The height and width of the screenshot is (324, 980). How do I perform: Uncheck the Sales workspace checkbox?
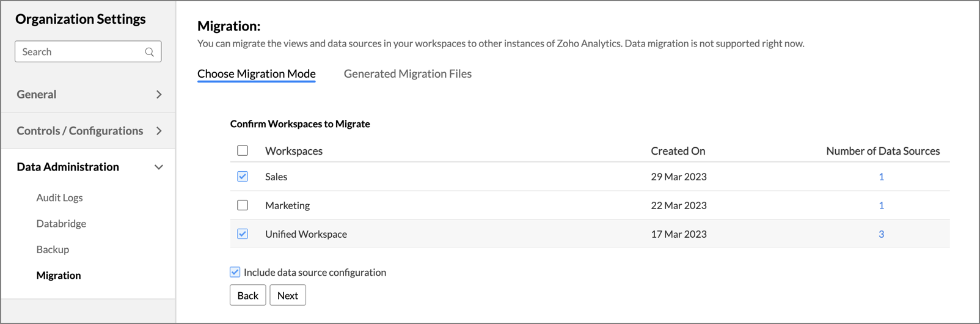point(243,177)
